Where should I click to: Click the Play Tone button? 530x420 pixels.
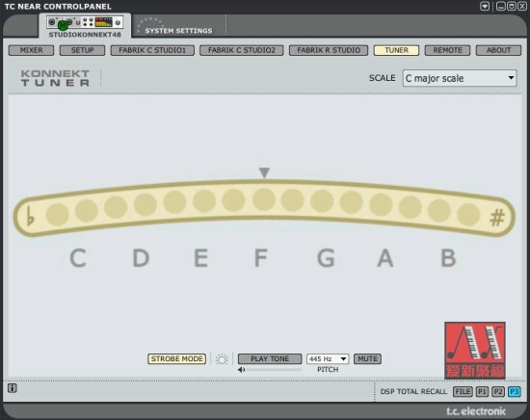click(x=270, y=359)
